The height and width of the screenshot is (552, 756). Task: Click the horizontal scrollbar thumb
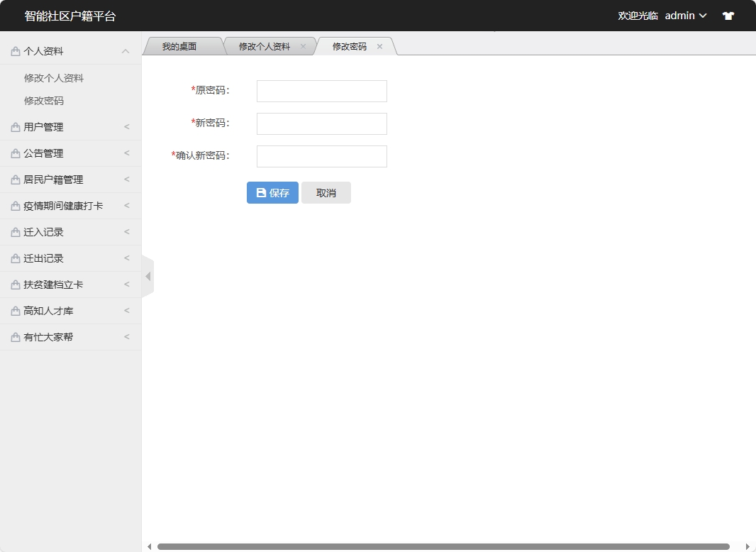click(443, 547)
